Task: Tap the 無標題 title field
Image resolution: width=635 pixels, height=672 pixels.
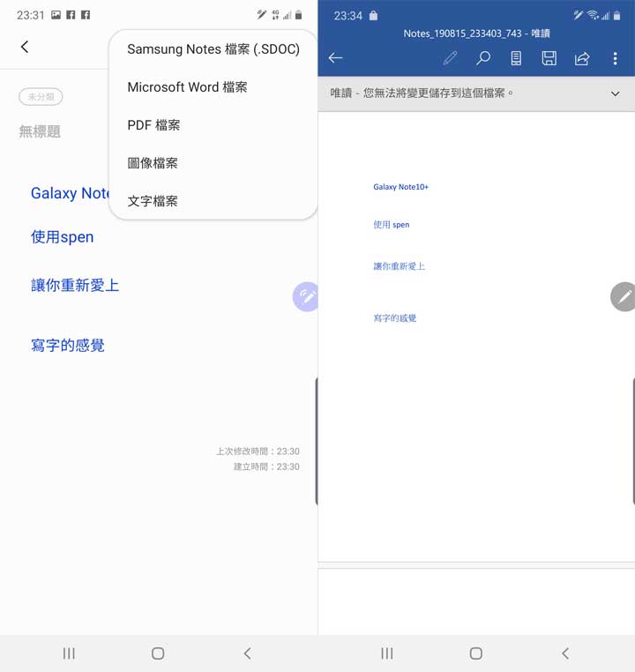Action: 40,131
